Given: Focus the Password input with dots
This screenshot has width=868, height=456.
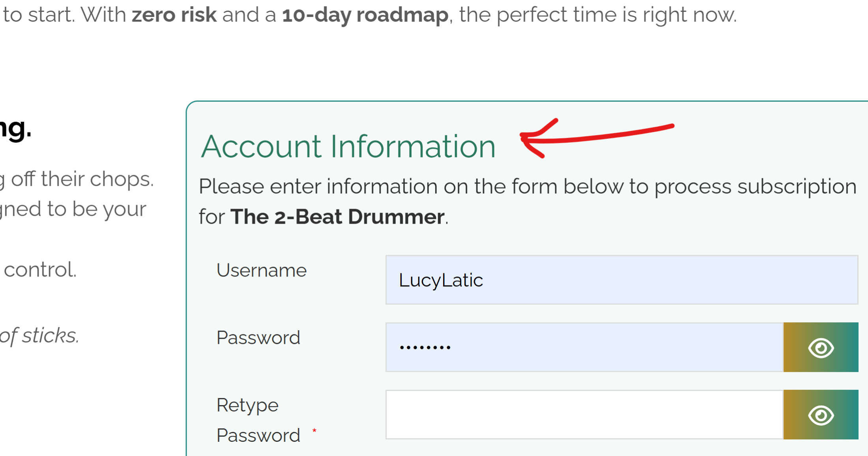Looking at the screenshot, I should point(584,347).
